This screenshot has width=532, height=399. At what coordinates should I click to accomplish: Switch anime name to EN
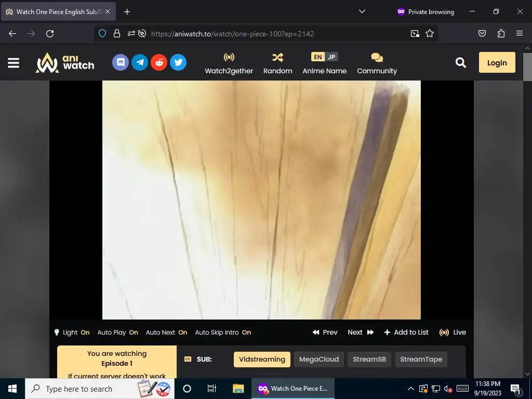[317, 57]
